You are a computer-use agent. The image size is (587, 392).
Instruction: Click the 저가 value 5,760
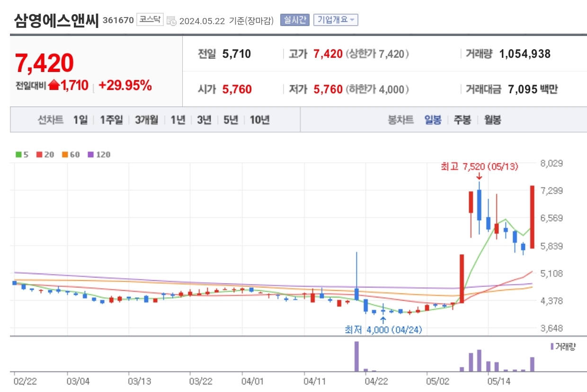[x=328, y=89]
